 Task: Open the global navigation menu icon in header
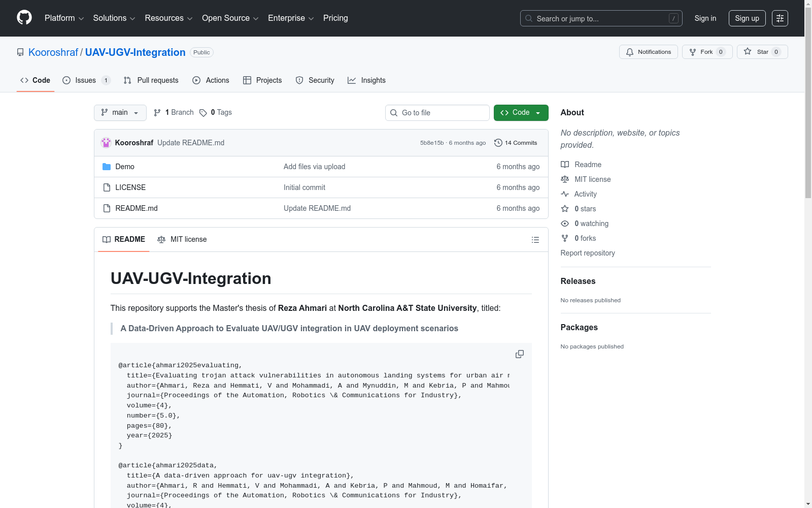point(780,18)
